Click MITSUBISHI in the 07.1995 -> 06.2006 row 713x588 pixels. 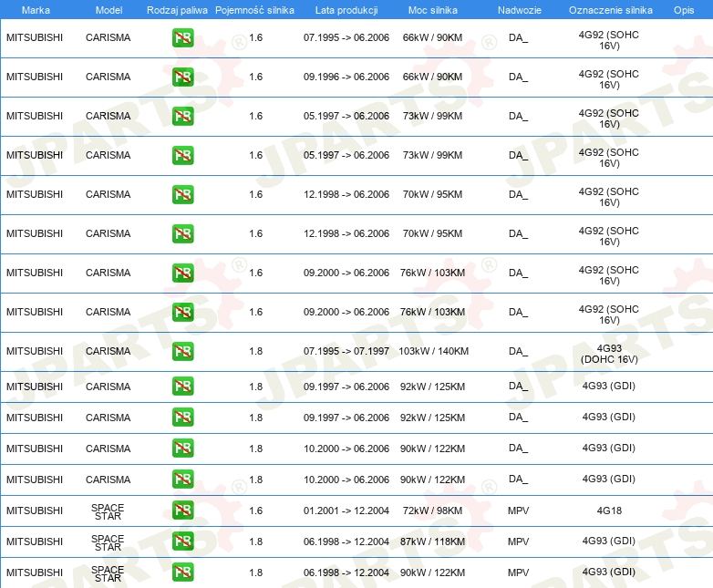click(x=35, y=37)
